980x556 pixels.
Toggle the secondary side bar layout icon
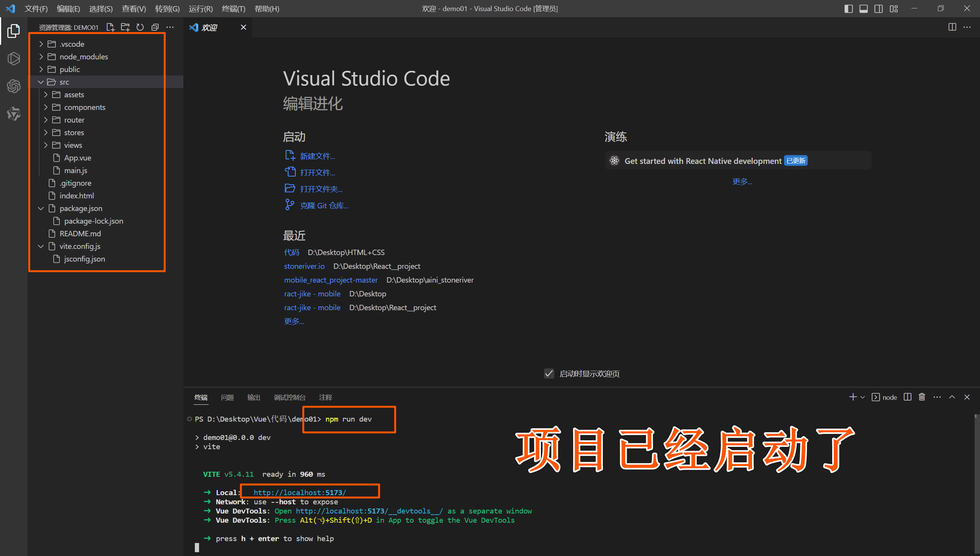tap(879, 8)
